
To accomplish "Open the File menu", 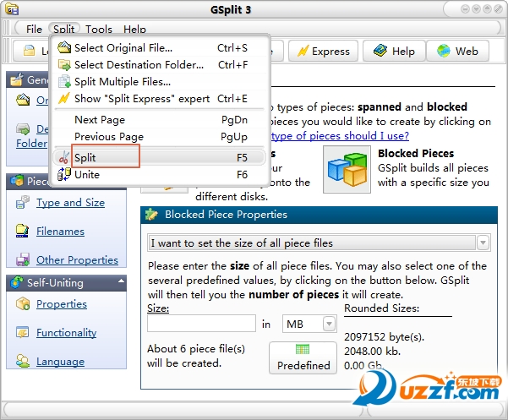I will (x=34, y=29).
